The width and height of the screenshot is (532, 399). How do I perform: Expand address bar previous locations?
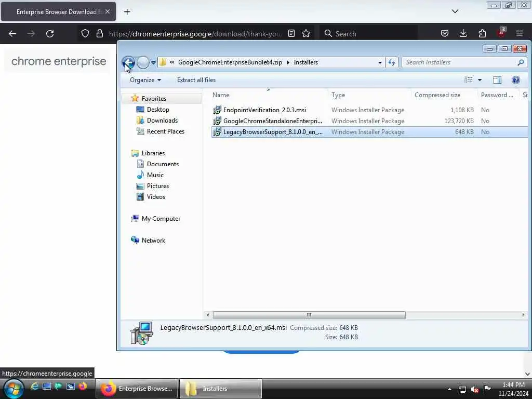[380, 63]
